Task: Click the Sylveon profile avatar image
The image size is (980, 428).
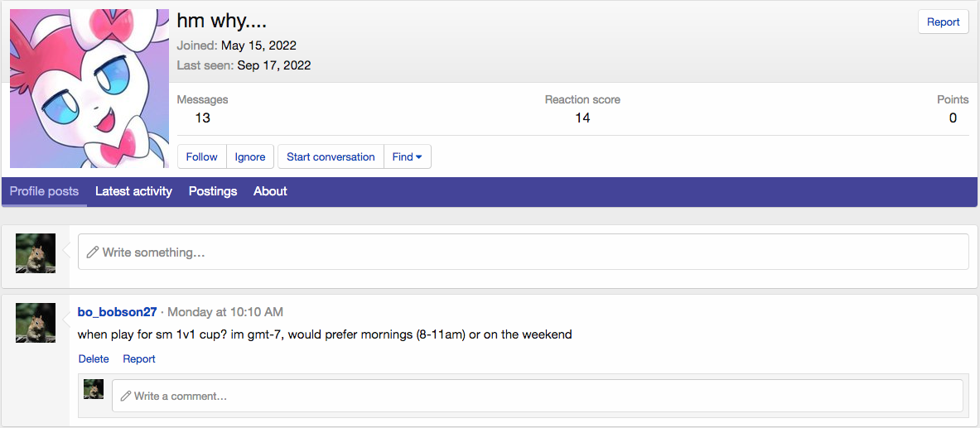Action: (89, 89)
